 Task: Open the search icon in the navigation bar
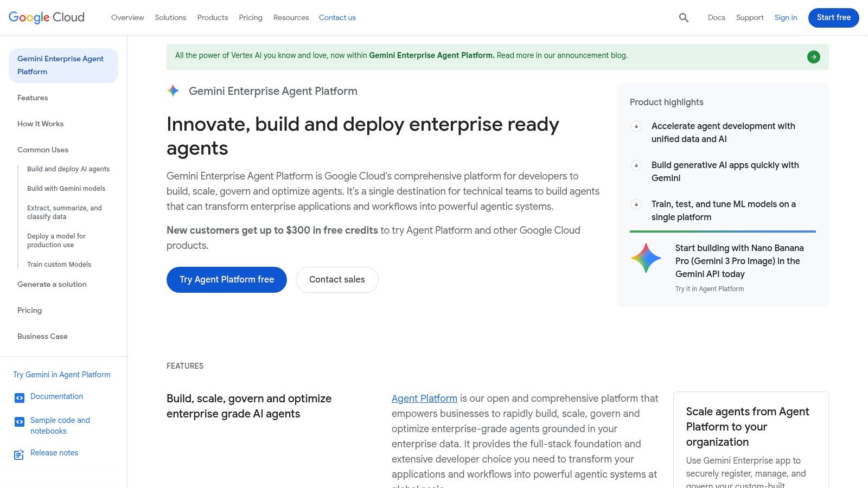(683, 17)
